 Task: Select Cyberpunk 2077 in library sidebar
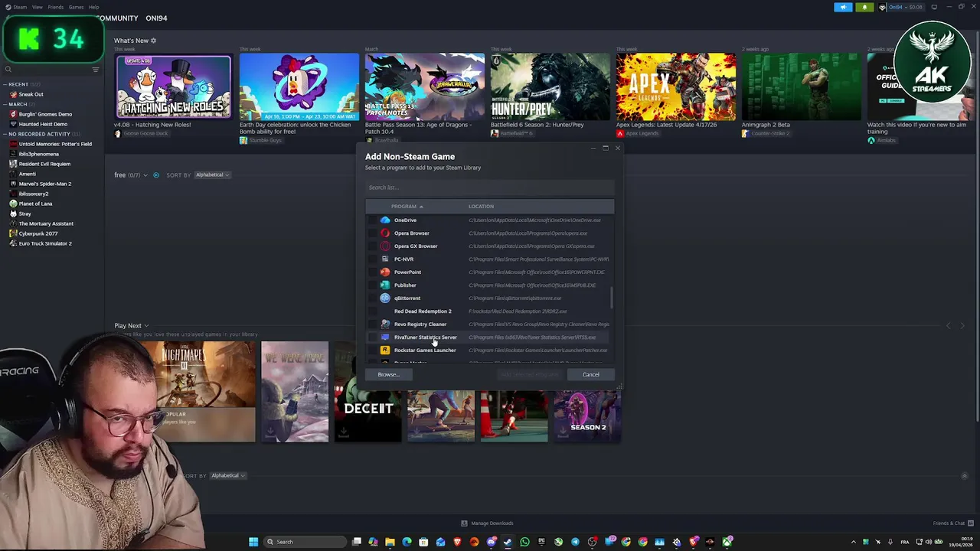tap(38, 233)
